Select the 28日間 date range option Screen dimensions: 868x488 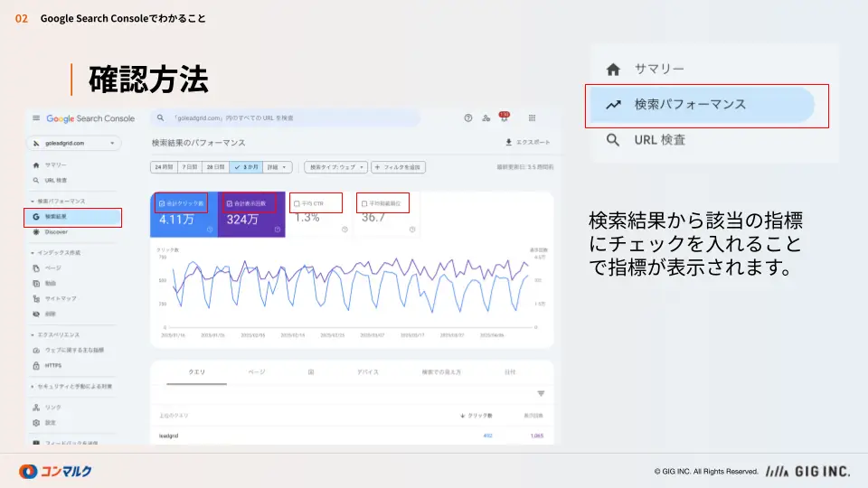click(215, 167)
